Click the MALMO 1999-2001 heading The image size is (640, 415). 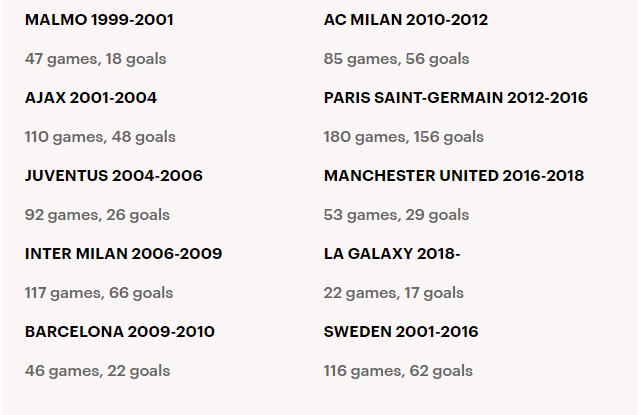(x=99, y=20)
